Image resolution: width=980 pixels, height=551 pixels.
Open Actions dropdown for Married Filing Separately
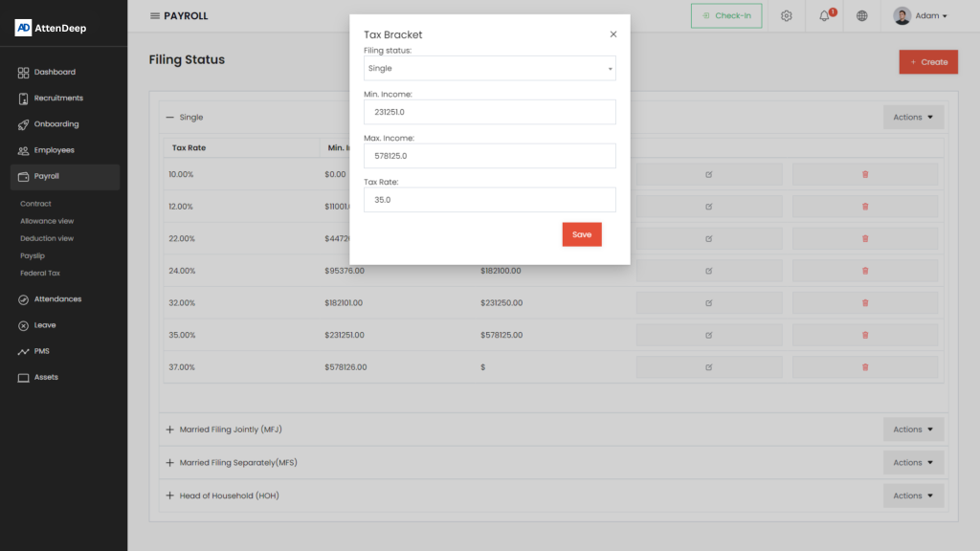[x=913, y=463]
